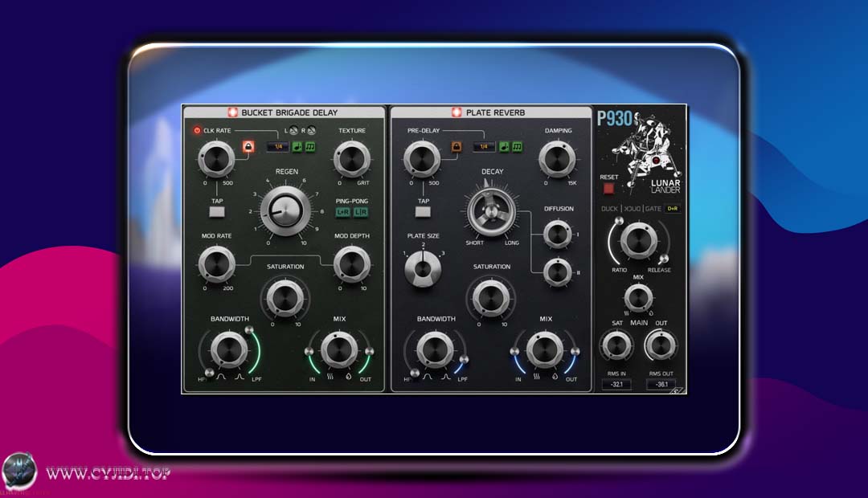Select the DUCK mode label on P930
The width and height of the screenshot is (868, 498).
tap(609, 208)
